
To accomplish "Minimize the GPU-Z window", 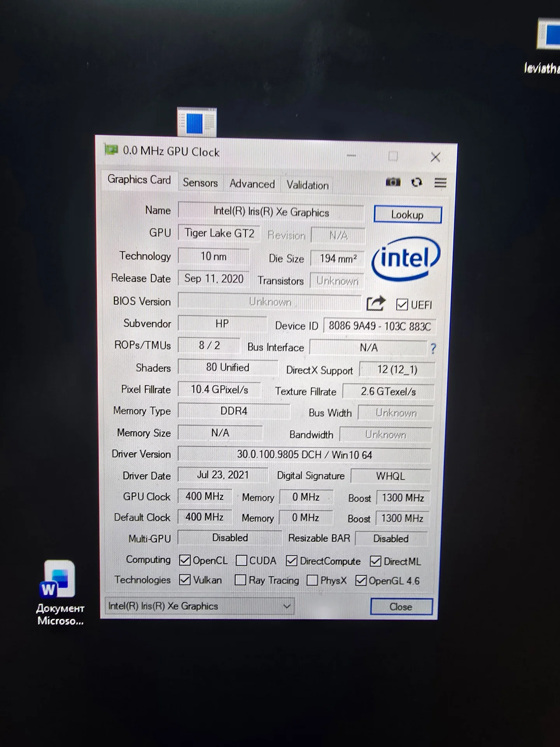I will click(x=352, y=156).
